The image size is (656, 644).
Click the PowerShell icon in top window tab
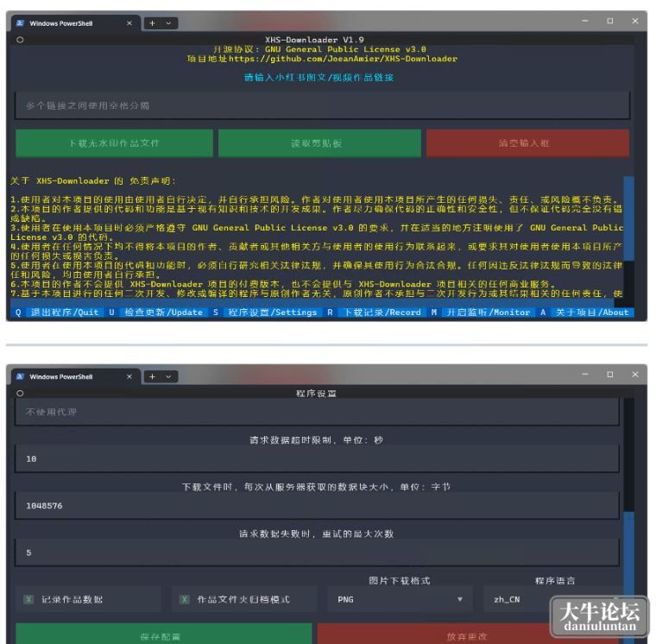click(20, 23)
